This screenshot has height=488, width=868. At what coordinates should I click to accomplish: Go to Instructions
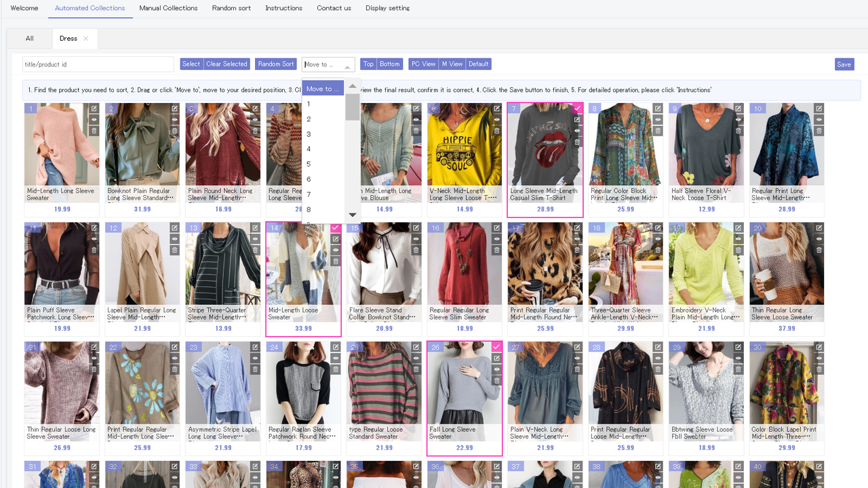(x=284, y=8)
